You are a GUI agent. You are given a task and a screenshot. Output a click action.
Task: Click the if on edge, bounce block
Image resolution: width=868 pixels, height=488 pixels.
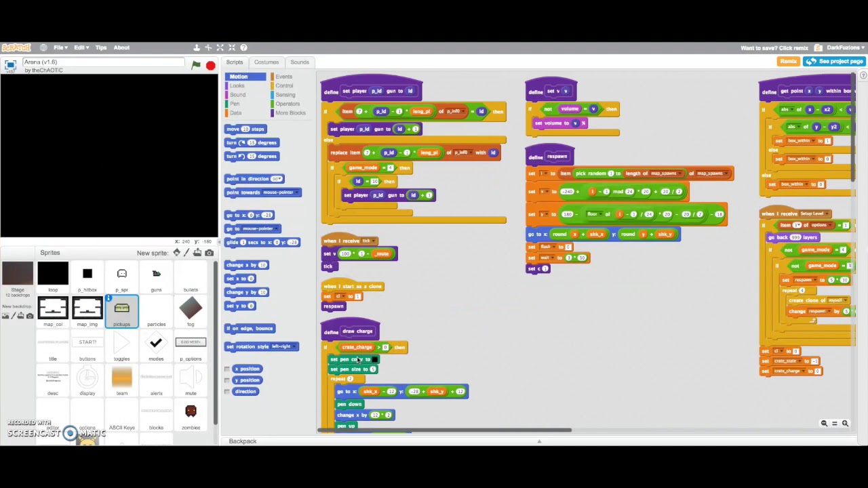coord(250,329)
